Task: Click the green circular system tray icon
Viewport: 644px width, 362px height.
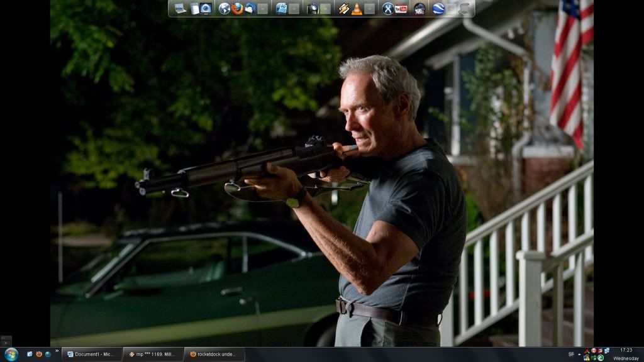Action: click(x=600, y=358)
